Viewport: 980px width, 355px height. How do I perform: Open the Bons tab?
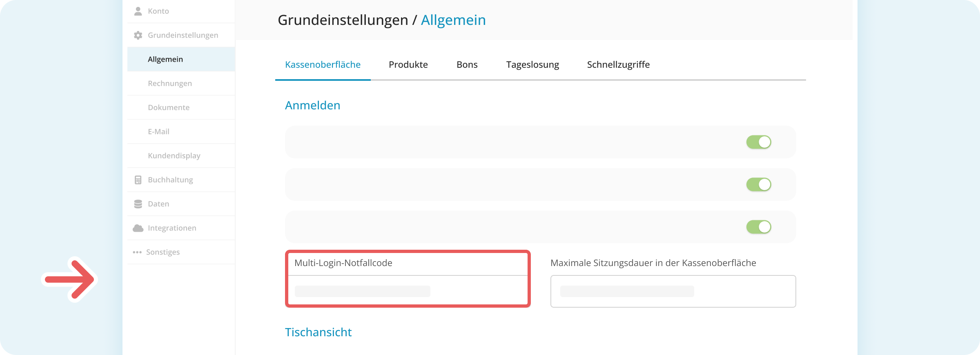tap(467, 64)
